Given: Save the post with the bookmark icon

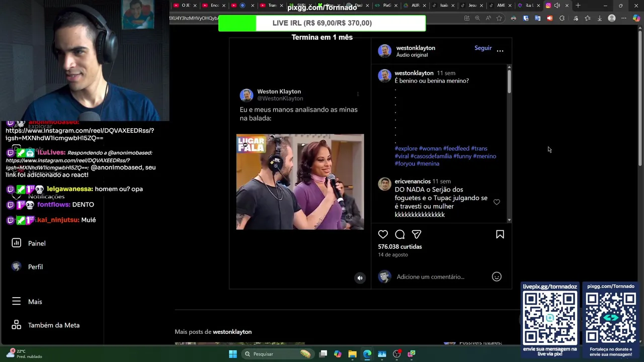Looking at the screenshot, I should tap(500, 234).
